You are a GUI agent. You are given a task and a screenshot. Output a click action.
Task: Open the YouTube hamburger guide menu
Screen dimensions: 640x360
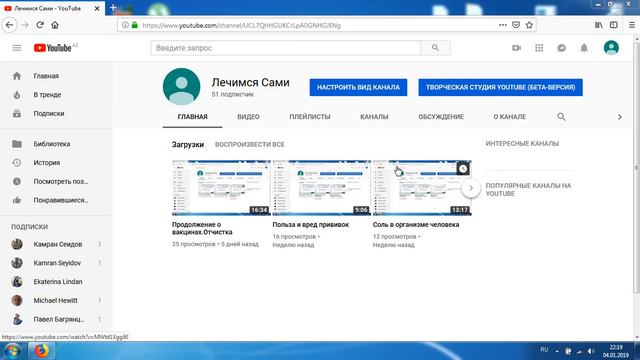[x=17, y=48]
